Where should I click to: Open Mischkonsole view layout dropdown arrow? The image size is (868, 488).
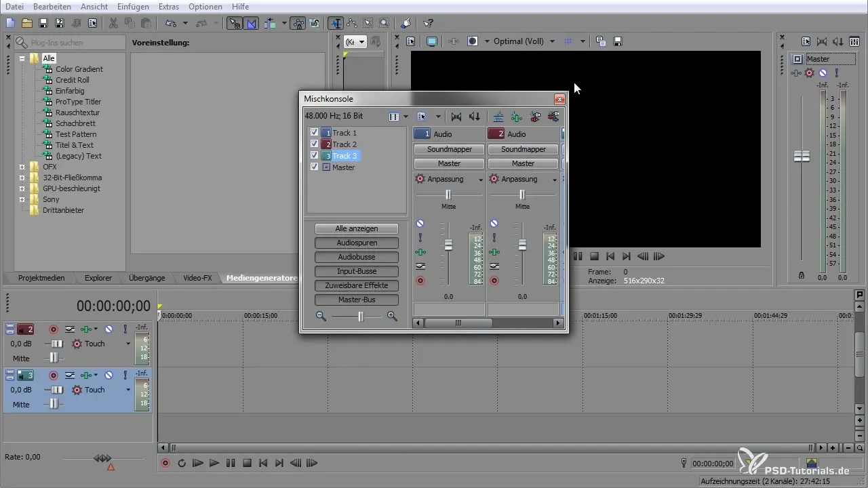pyautogui.click(x=406, y=117)
